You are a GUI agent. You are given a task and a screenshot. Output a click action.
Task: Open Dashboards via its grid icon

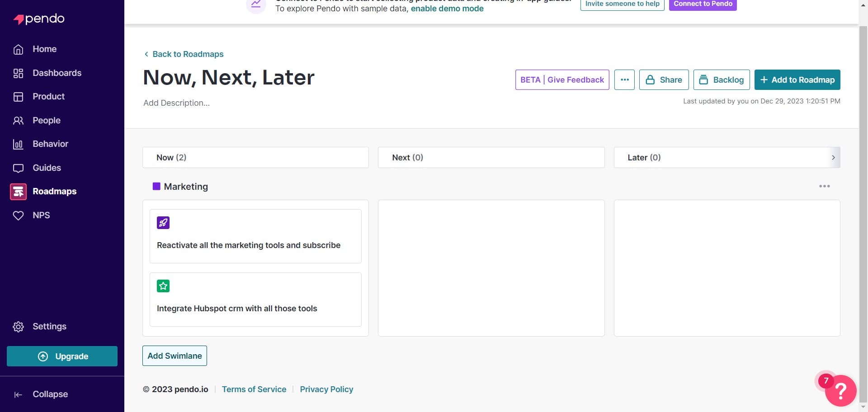[18, 73]
